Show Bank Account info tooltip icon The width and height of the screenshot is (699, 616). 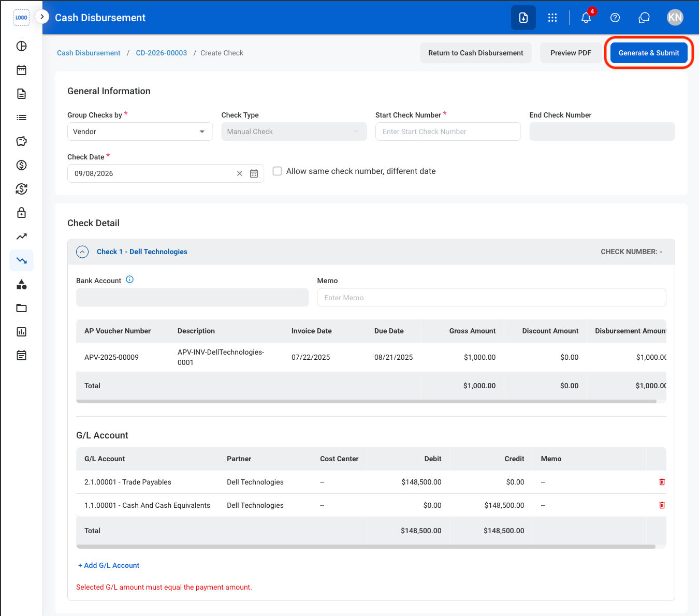(x=130, y=280)
